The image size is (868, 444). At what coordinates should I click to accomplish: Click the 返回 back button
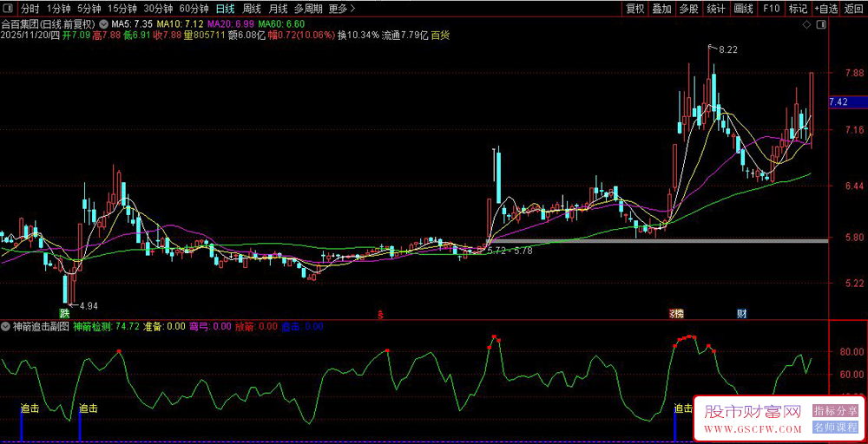[854, 9]
